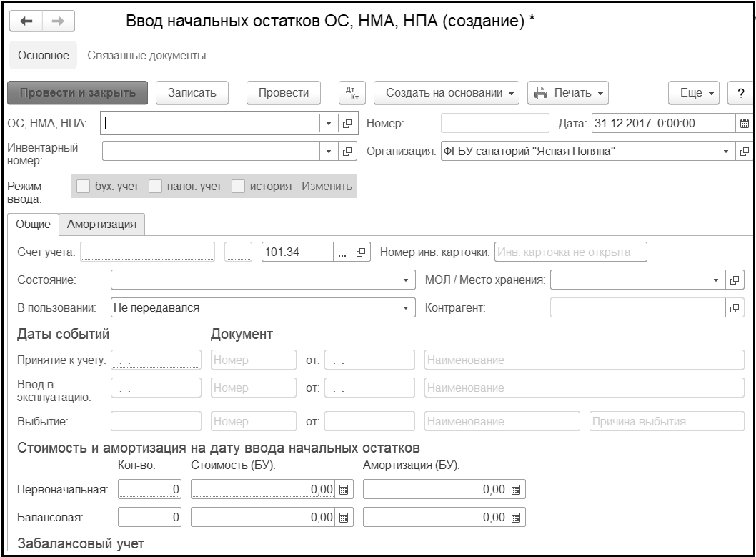Click the Изменить link
756x557 pixels.
tap(327, 187)
